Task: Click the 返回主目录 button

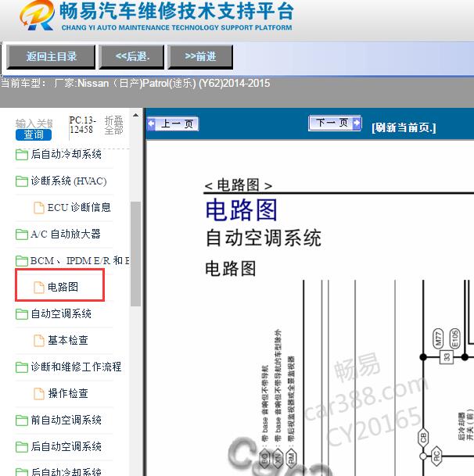Action: (x=51, y=56)
